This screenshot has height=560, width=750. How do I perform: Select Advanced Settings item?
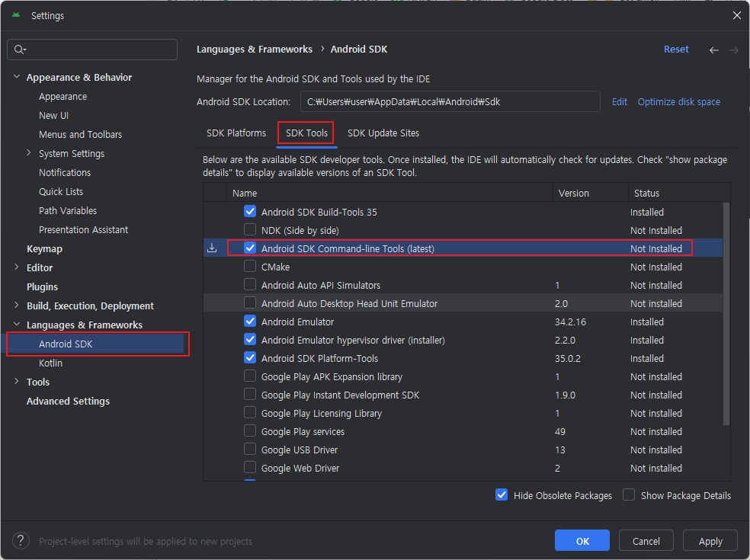(68, 401)
